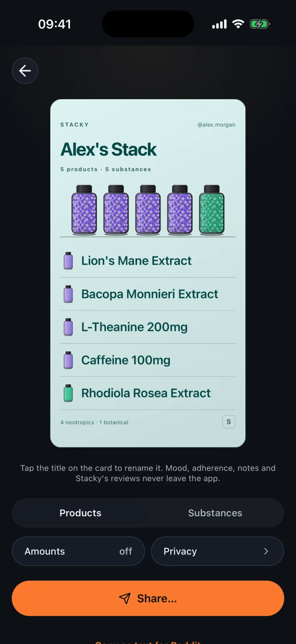Tap the battery indicator in status bar

pyautogui.click(x=260, y=24)
